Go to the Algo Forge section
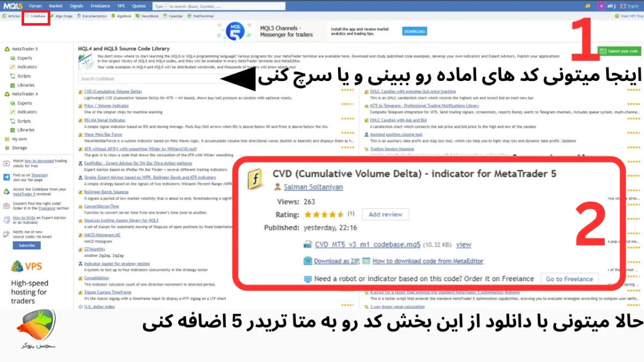644x362 pixels. [x=62, y=16]
